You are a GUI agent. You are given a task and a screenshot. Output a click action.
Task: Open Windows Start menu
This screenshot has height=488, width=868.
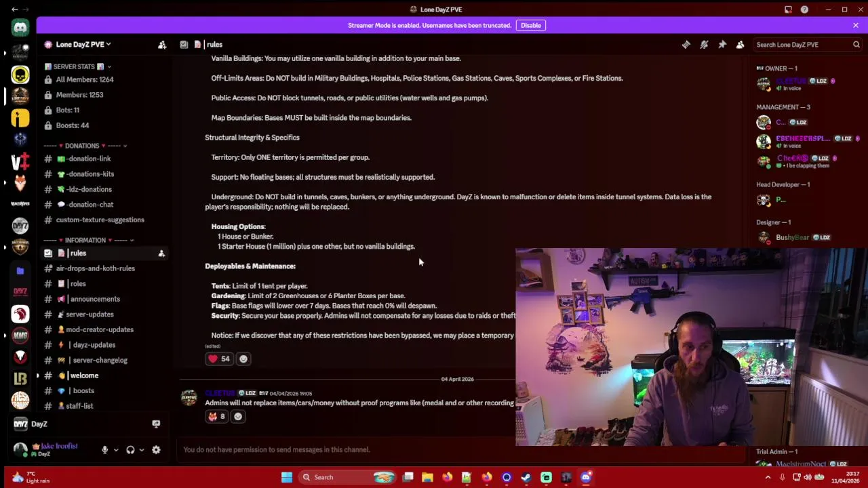(x=287, y=477)
